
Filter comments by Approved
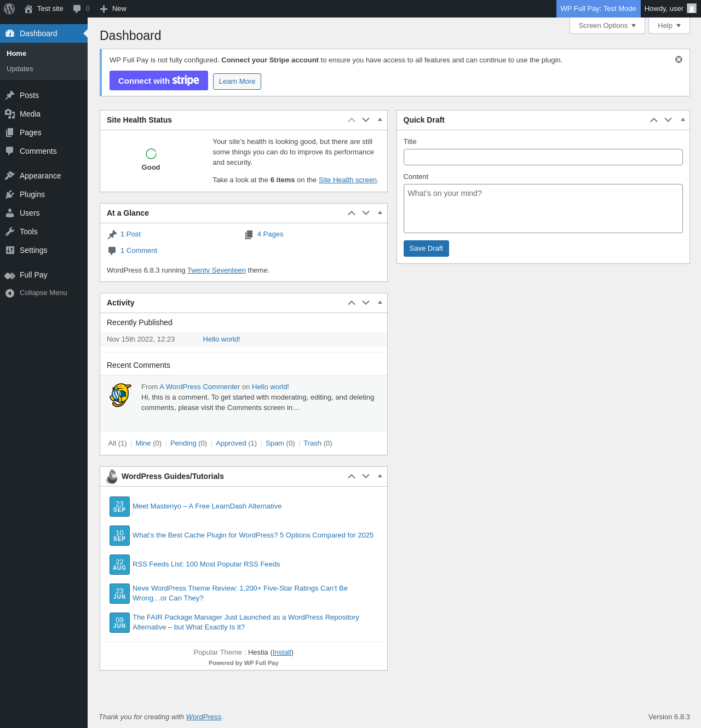231,443
